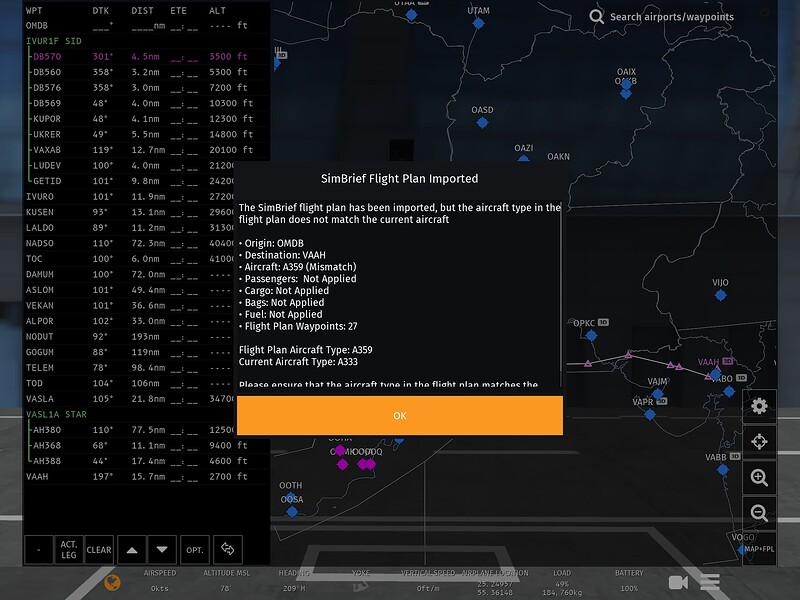The image size is (800, 600).
Task: Select the TOC row in flight plan
Action: 129,259
